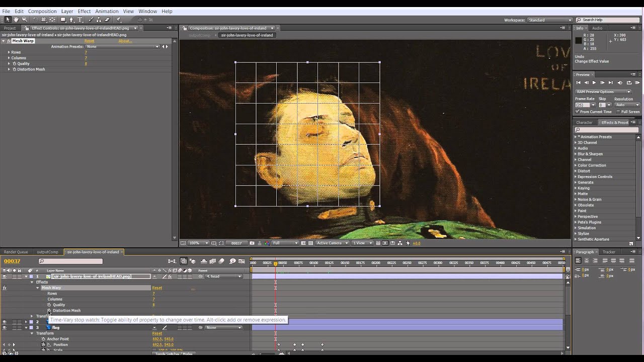This screenshot has height=362, width=644.
Task: Open the Workspace Standard dropdown
Action: click(549, 20)
